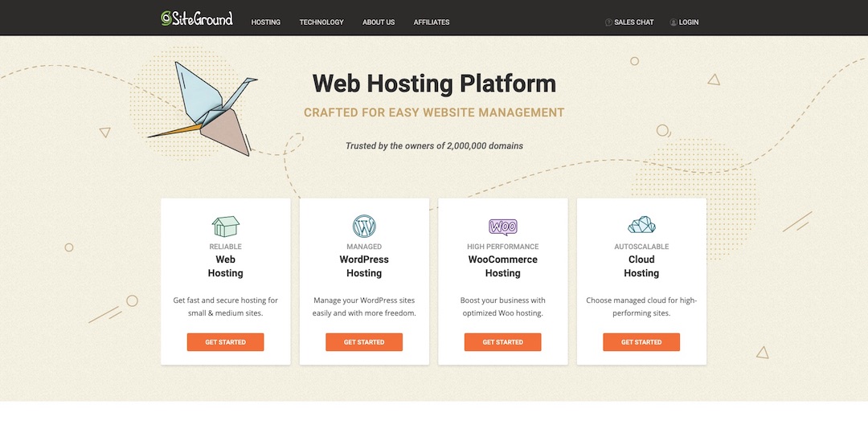Click 'Boost your business' description
This screenshot has height=441, width=868.
tap(502, 307)
